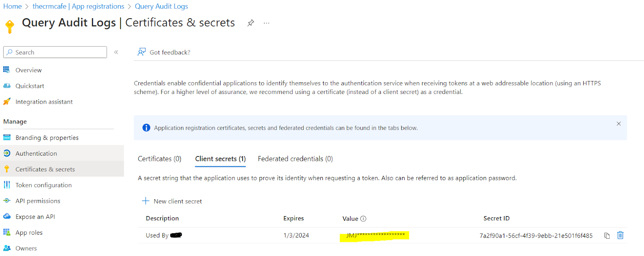Click the Used By description cell
Screen dimensions: 644x256
pos(164,235)
